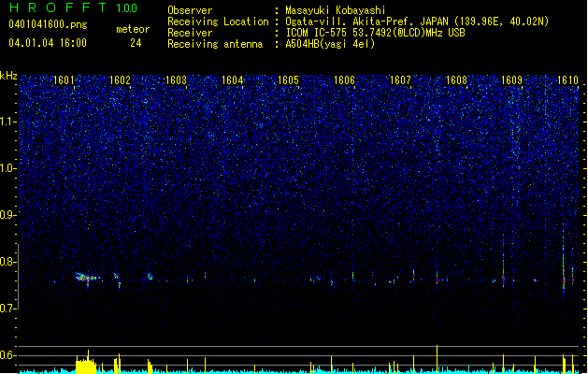Click the observer name Masayuki Kobayashi
588x374 pixels.
(x=336, y=10)
